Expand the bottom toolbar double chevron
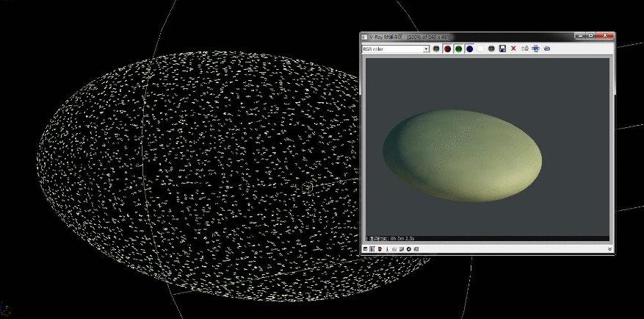Viewport: 644px width, 319px height. (x=609, y=249)
